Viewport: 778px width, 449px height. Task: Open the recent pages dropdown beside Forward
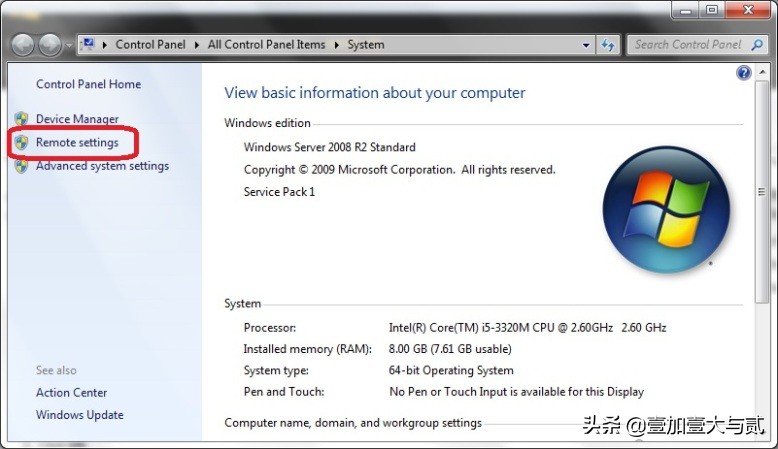(x=68, y=45)
